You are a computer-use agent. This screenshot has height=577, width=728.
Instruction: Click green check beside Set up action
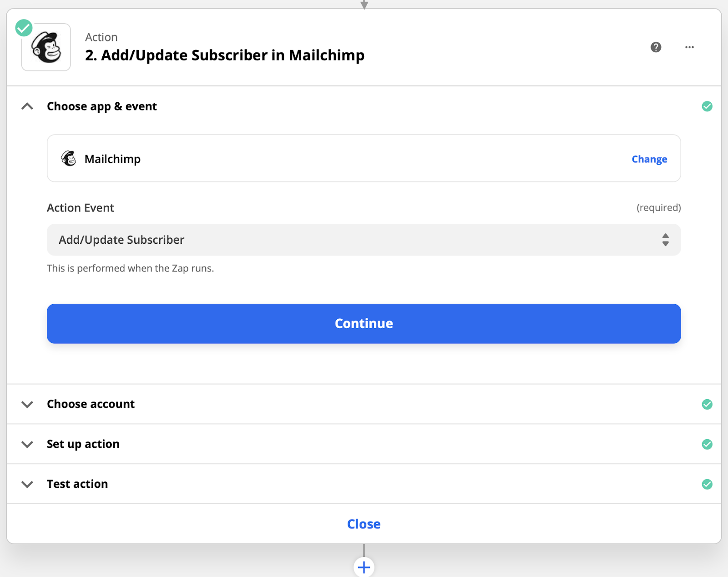[707, 444]
